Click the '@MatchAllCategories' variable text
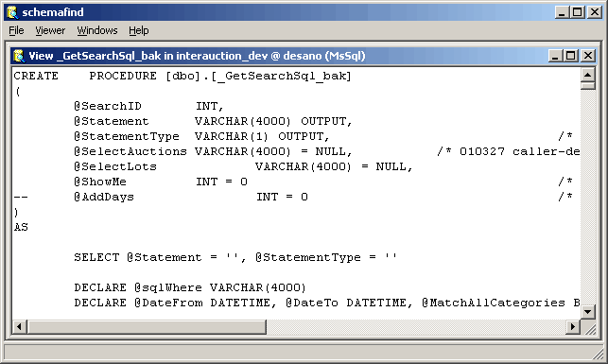Screen dimensions: 608x364 [494, 303]
